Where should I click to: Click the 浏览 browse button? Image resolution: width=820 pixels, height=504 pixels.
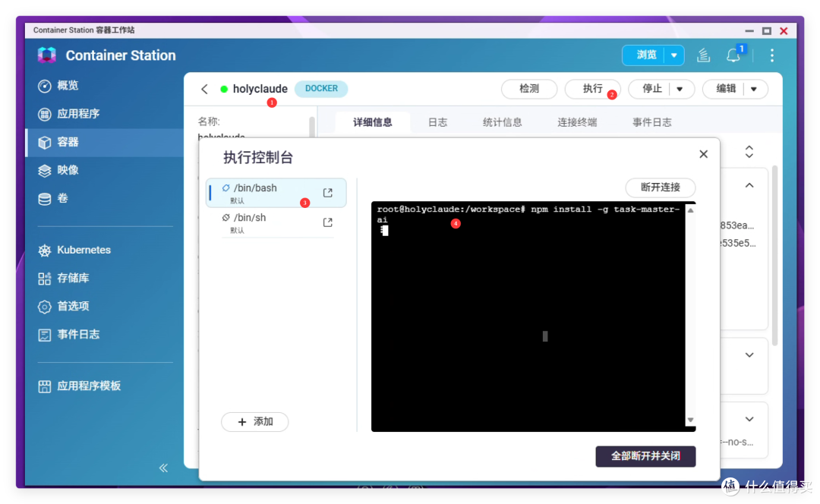tap(646, 55)
